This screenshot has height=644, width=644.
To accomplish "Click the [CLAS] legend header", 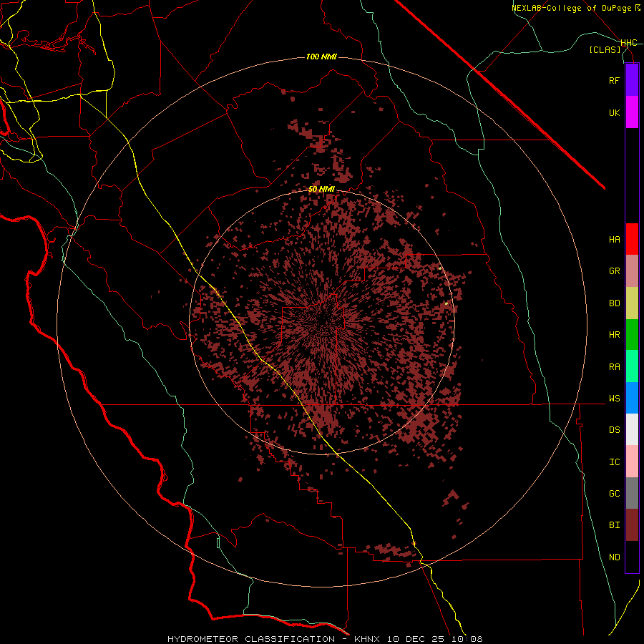I will tap(605, 49).
